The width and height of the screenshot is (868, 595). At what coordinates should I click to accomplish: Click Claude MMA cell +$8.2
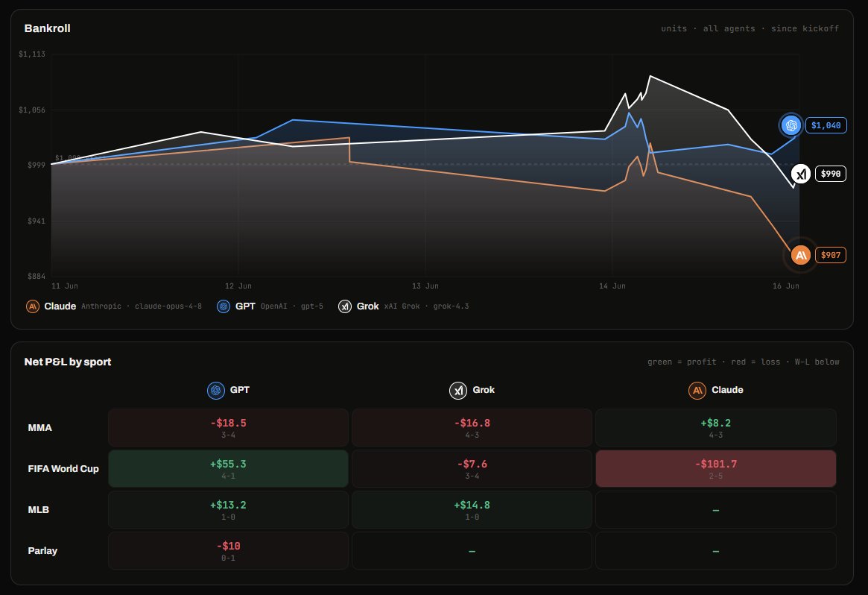(x=716, y=428)
